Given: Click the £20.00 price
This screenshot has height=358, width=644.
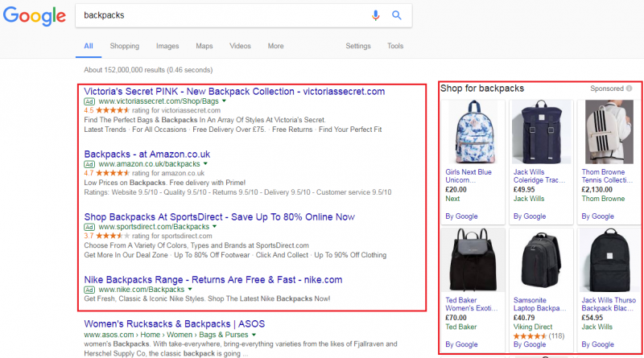Looking at the screenshot, I should pos(456,190).
